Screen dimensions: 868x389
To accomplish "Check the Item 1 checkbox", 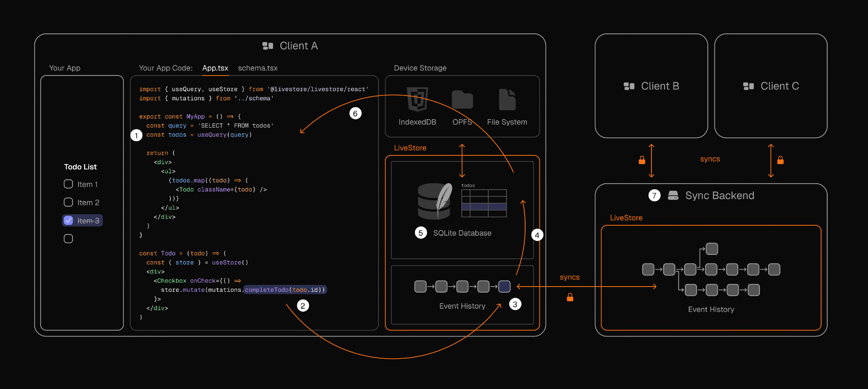I will (68, 184).
